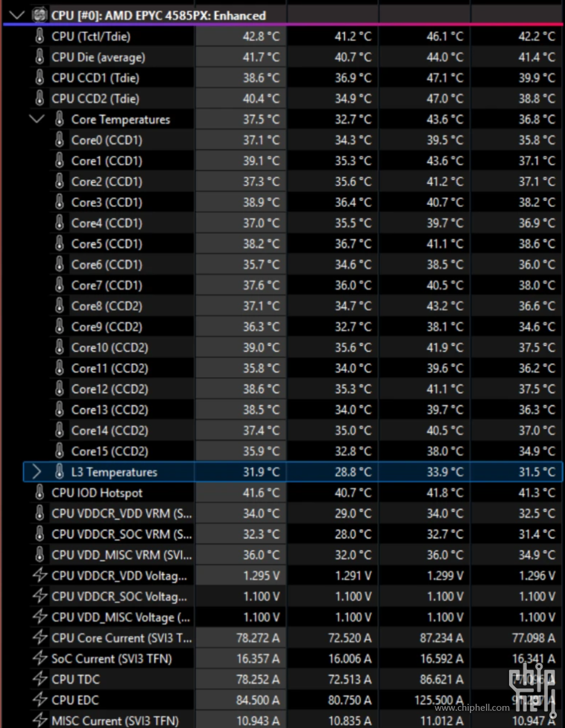
Task: Click lightning icon beside CPU VDDCR_SOC Voltage
Action: click(39, 596)
